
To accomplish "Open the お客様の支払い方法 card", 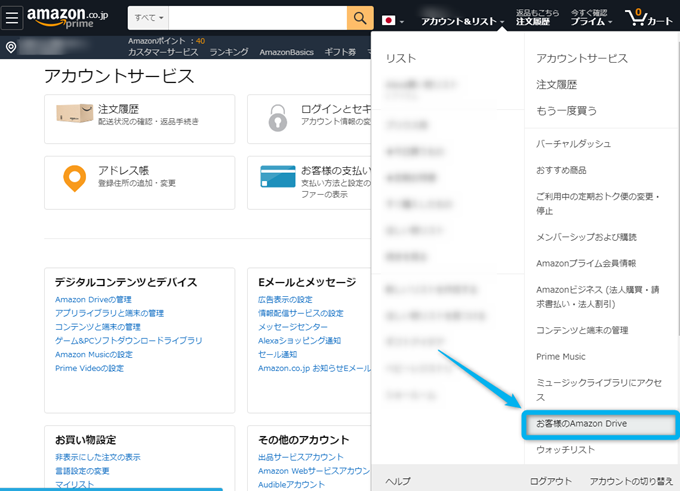I will coord(309,183).
